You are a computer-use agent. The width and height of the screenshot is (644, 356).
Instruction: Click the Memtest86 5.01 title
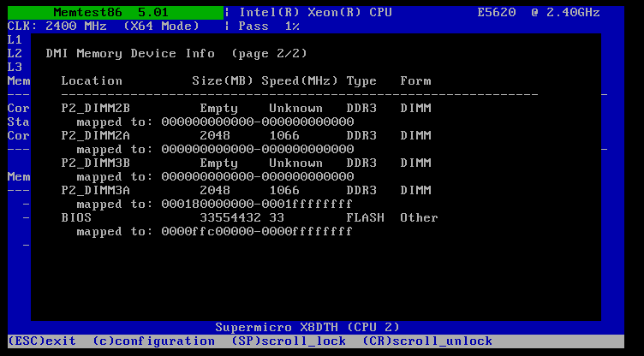click(x=110, y=12)
